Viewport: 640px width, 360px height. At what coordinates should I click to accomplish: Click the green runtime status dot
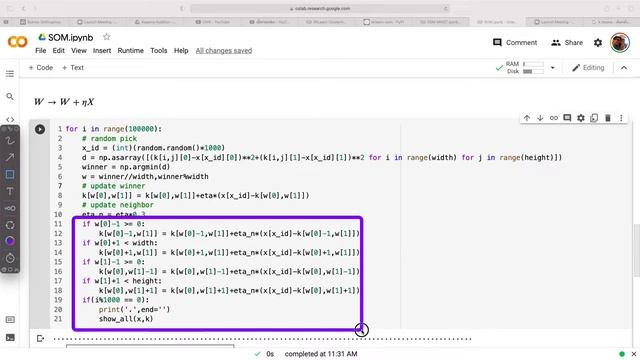[622, 354]
